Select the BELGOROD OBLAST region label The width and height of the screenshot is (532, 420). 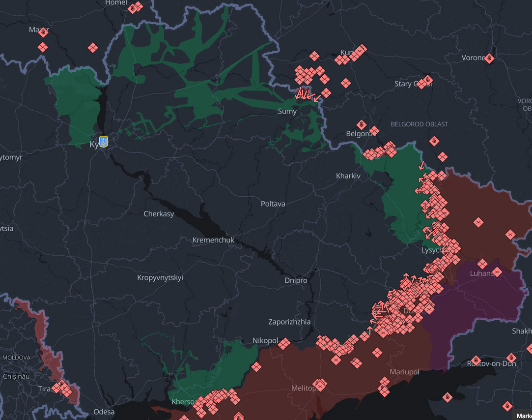click(x=420, y=124)
